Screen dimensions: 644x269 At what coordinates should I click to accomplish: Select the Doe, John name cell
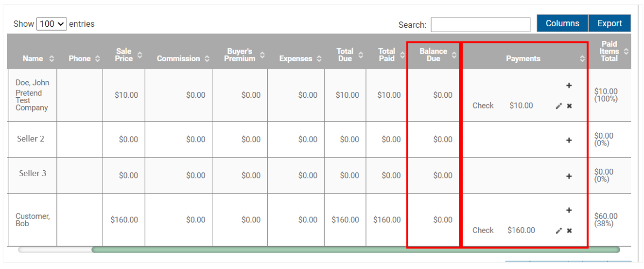tap(33, 95)
